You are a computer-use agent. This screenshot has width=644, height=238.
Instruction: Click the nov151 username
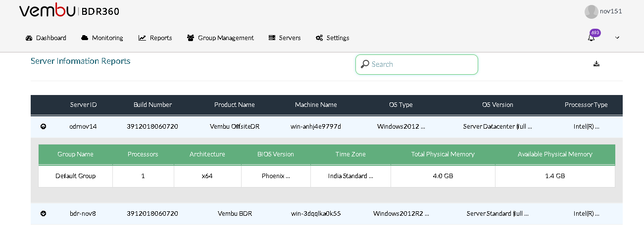tap(611, 11)
